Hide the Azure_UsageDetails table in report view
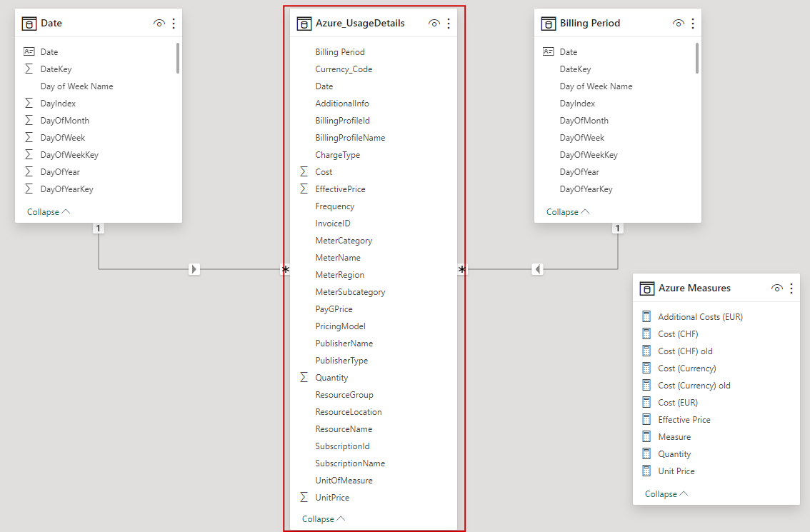The height and width of the screenshot is (532, 810). click(x=434, y=24)
